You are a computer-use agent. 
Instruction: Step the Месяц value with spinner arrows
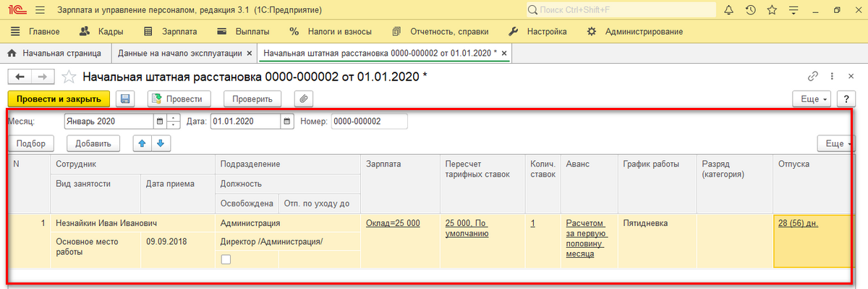[x=173, y=122]
